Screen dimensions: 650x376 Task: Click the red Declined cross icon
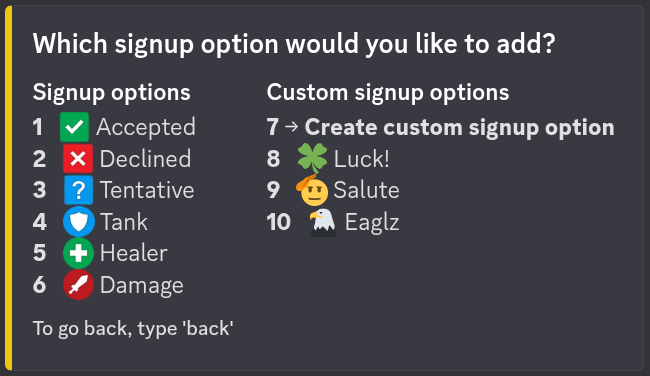pos(78,159)
